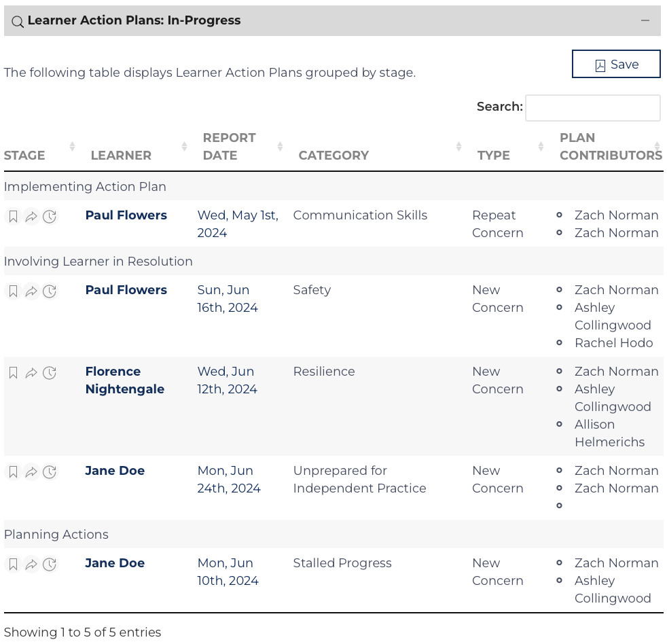Bookmark Paul Flowers' Communication Skills plan
This screenshot has width=667, height=644.
(x=12, y=216)
